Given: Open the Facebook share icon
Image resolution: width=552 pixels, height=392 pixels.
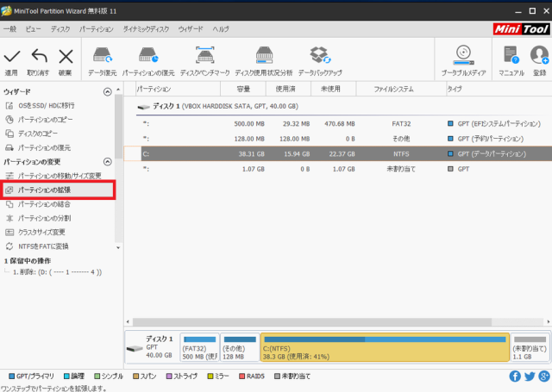Looking at the screenshot, I should pos(515,376).
